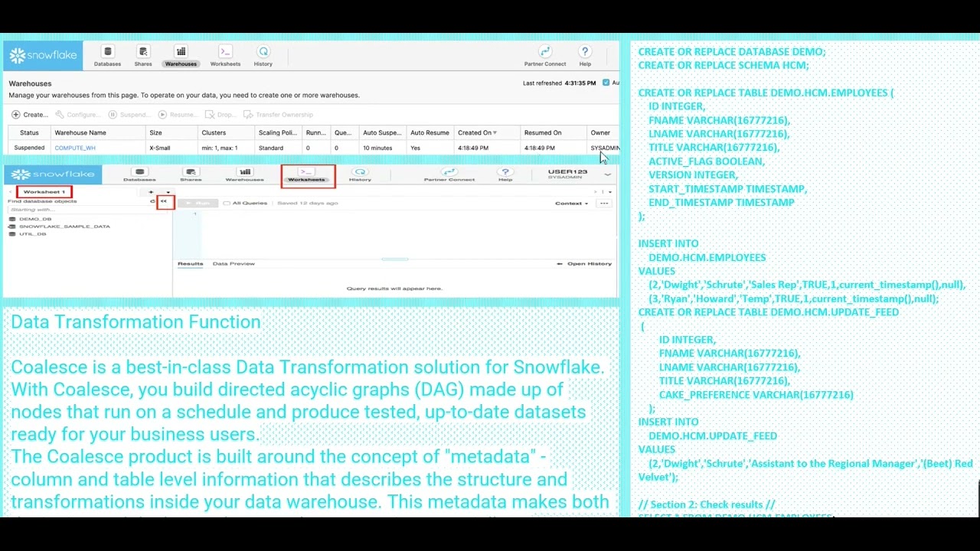Open Help in the lower worksheet window navigation

(505, 175)
